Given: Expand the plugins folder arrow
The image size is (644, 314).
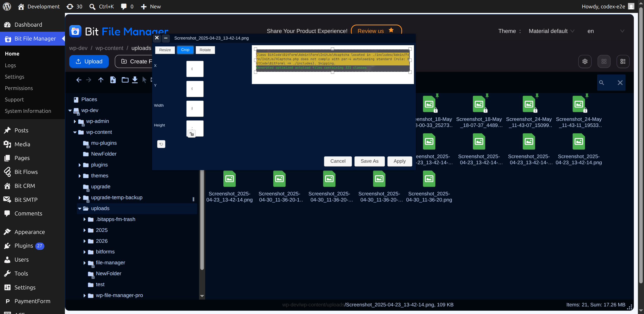Looking at the screenshot, I should 80,165.
